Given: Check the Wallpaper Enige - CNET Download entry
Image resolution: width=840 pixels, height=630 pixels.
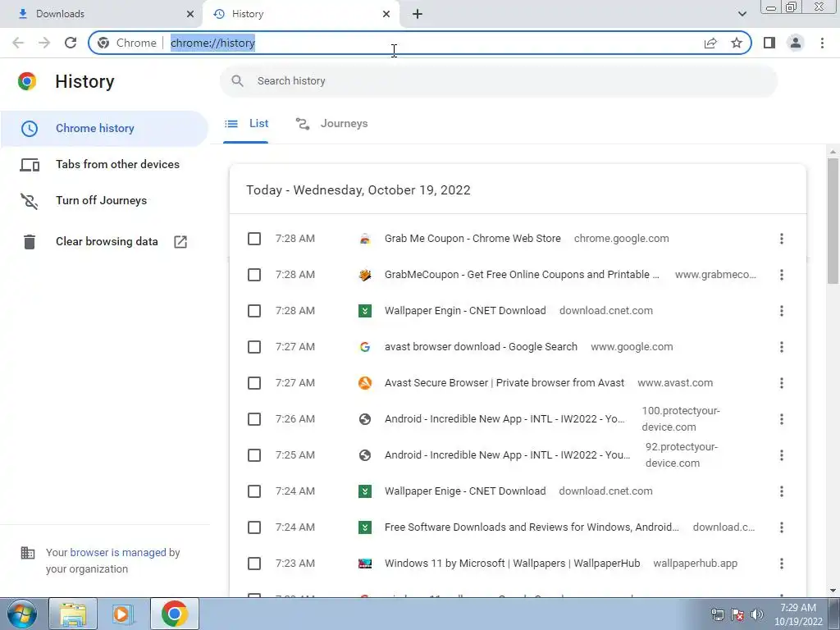Looking at the screenshot, I should 254,491.
